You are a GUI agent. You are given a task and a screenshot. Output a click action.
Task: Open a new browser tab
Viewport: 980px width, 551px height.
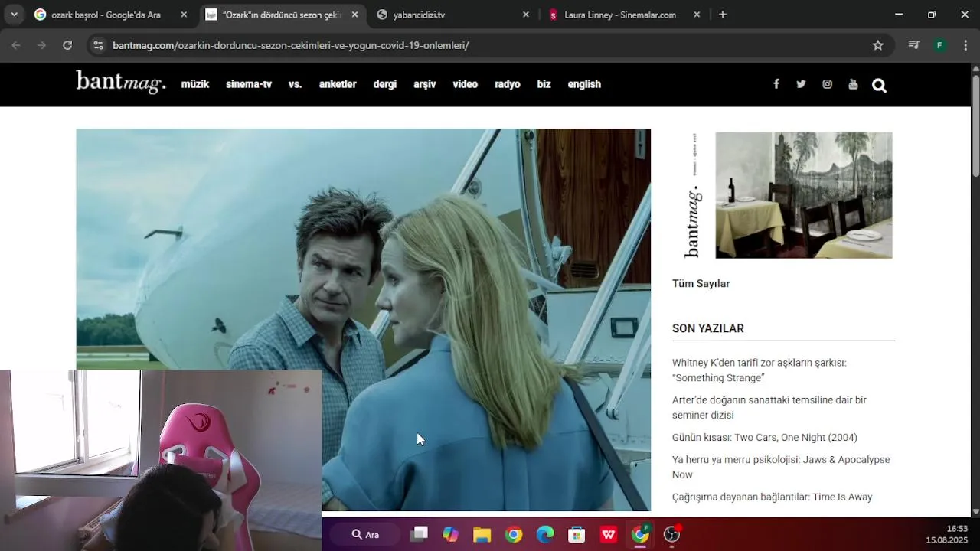[722, 15]
